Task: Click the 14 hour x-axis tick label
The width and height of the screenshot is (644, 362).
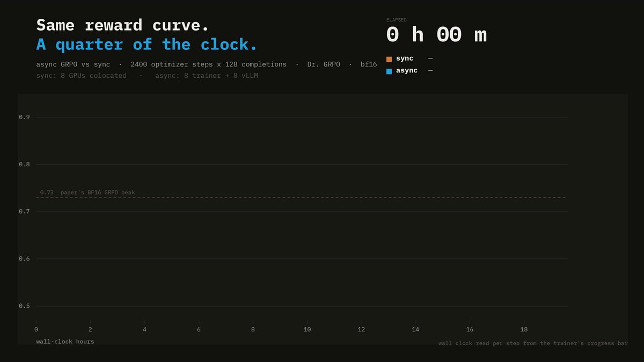Action: 415,329
